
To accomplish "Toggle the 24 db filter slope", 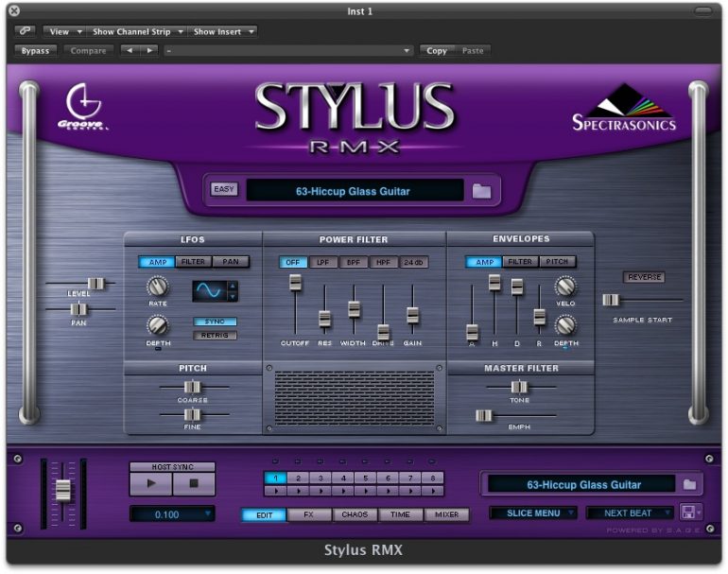I will pos(413,262).
